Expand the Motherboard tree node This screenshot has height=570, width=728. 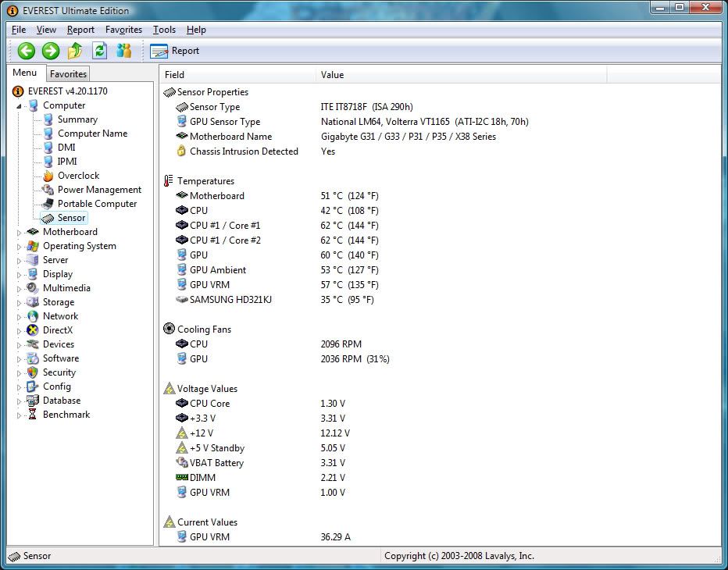coord(20,232)
